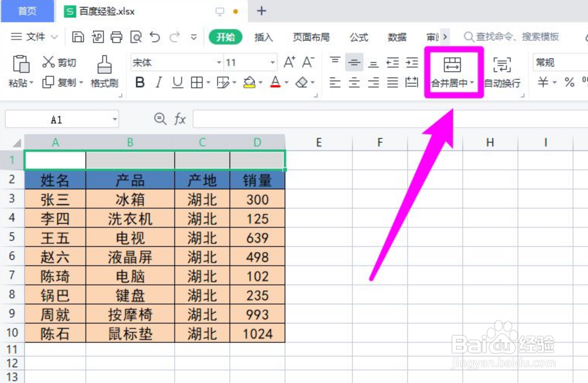Click the 剪切 cut icon
Image resolution: width=588 pixels, height=383 pixels.
pos(59,62)
